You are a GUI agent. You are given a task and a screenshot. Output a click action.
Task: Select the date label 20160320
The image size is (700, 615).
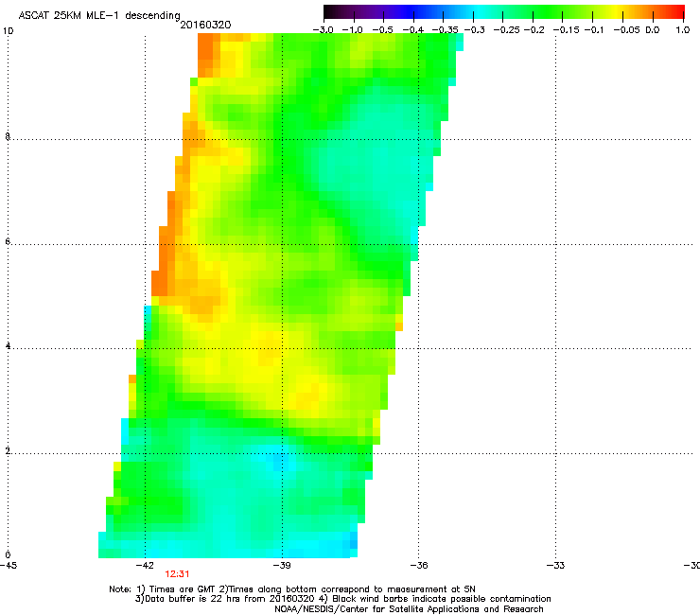(205, 25)
